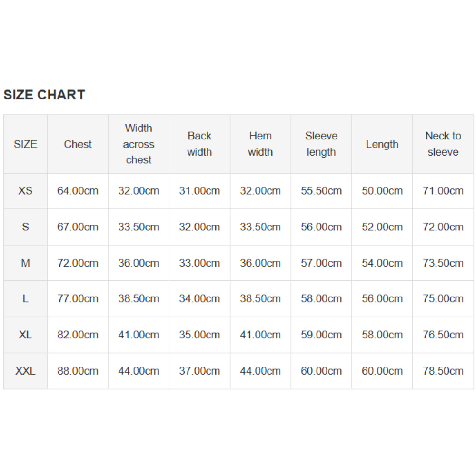Select the 55.50cm sleeve length cell
The width and height of the screenshot is (476, 476).
point(321,191)
